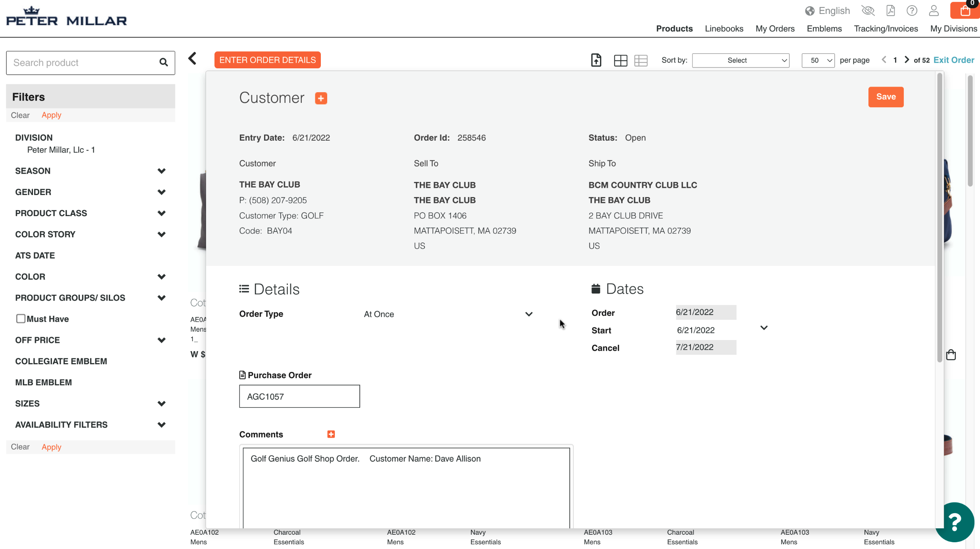
Task: Select the MLB EMBLEM filter
Action: tap(44, 382)
